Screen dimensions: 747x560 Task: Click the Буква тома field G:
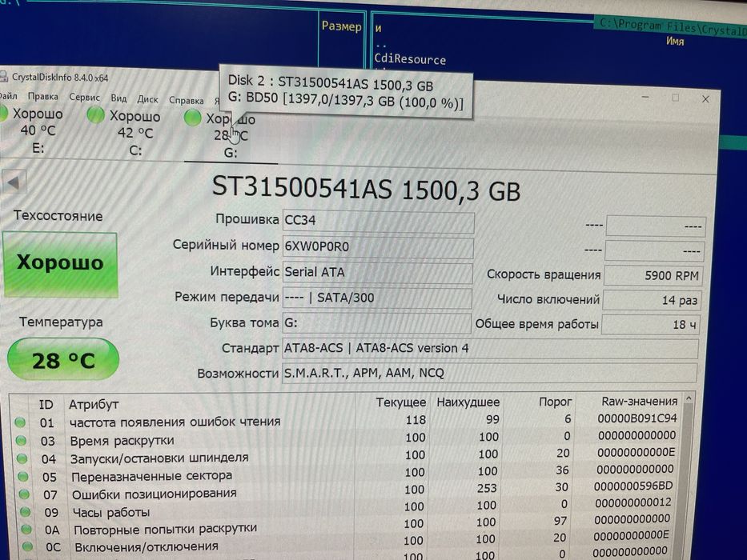[376, 323]
